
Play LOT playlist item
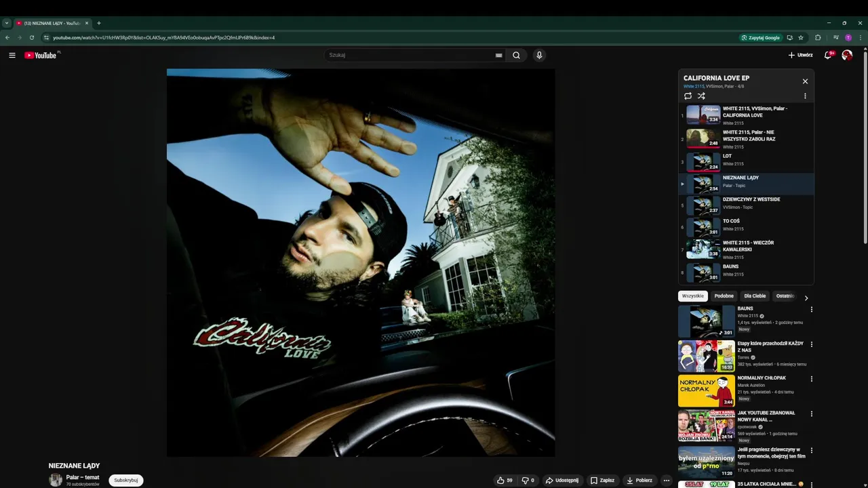click(746, 162)
